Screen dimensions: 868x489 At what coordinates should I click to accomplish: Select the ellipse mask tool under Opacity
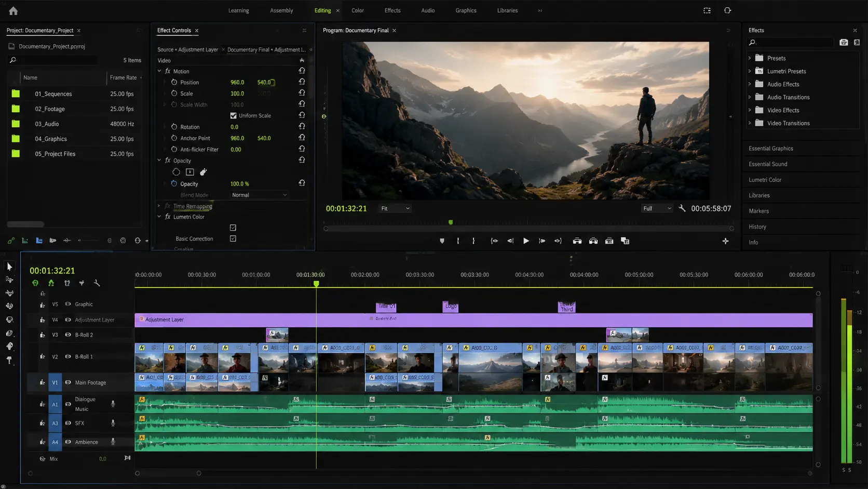[x=177, y=172]
